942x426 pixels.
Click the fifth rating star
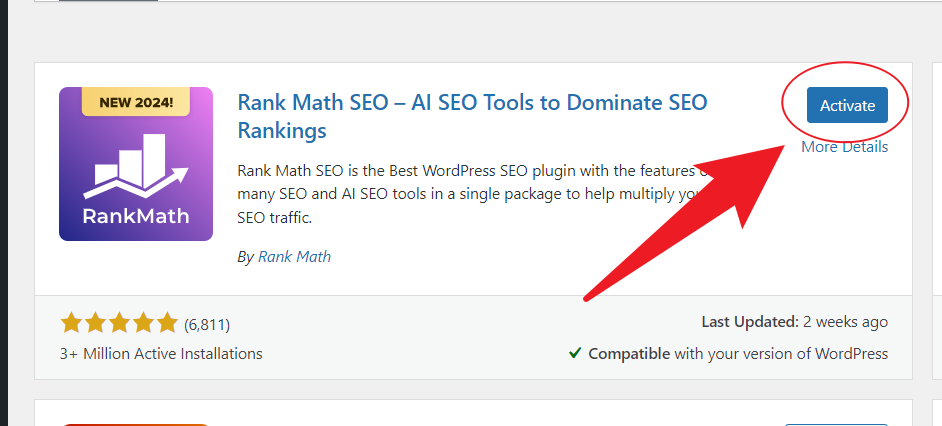pyautogui.click(x=167, y=323)
